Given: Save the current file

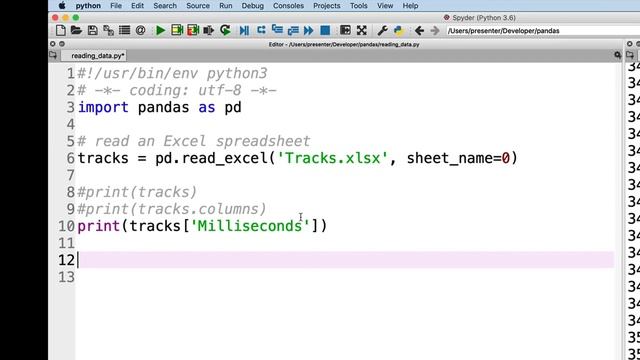Looking at the screenshot, I should pyautogui.click(x=93, y=30).
